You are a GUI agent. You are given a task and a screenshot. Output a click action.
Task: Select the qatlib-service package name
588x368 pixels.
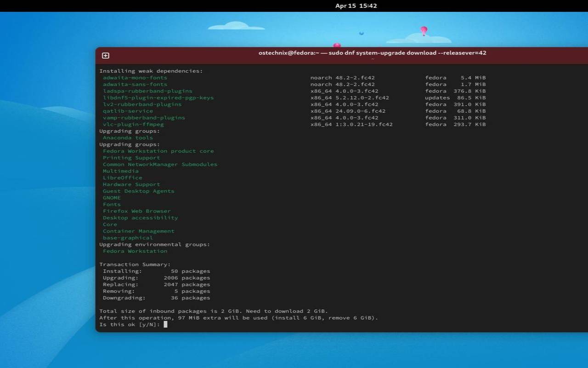tap(128, 111)
